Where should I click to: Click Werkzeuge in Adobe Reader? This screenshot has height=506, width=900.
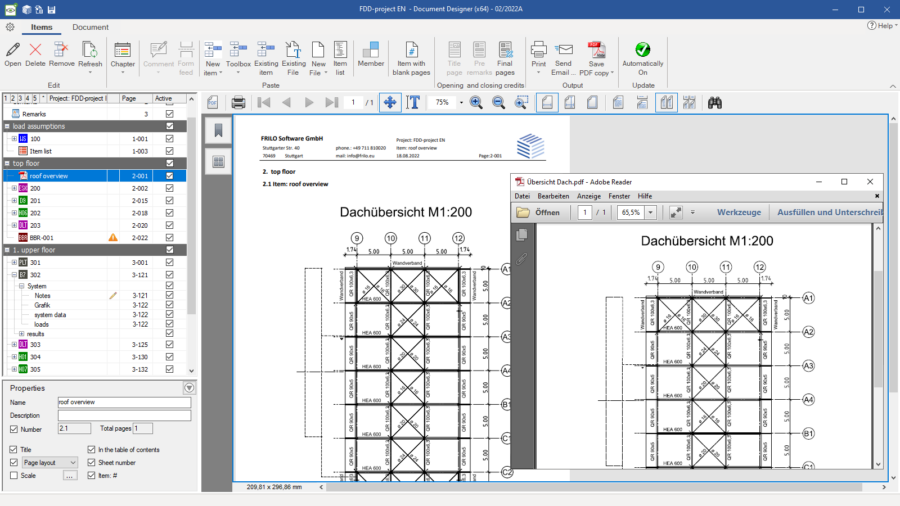click(739, 212)
